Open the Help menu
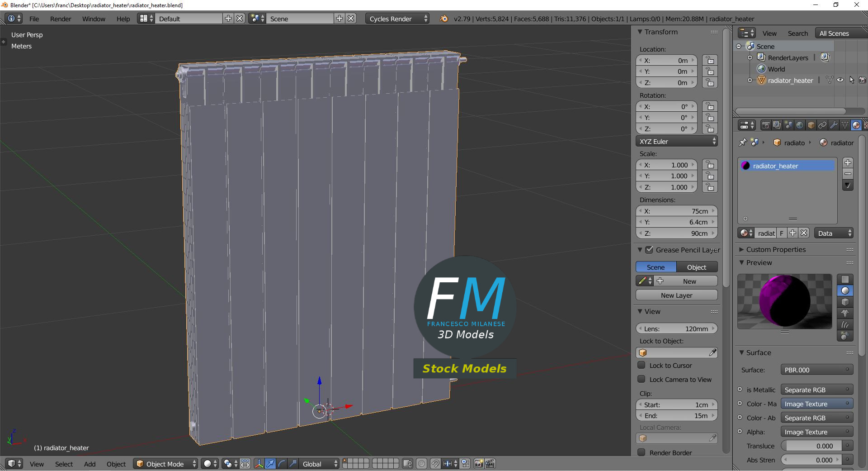Image resolution: width=868 pixels, height=471 pixels. (123, 19)
